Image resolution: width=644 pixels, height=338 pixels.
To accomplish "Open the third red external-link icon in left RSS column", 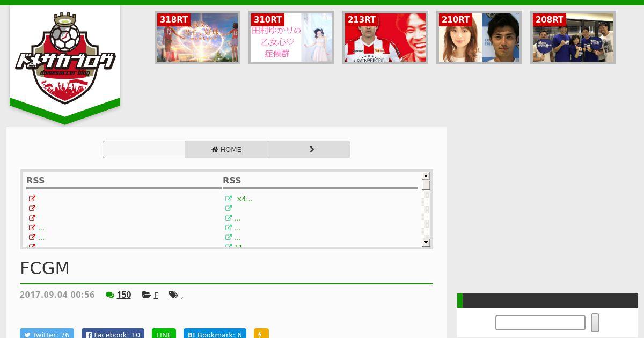I will tap(32, 218).
